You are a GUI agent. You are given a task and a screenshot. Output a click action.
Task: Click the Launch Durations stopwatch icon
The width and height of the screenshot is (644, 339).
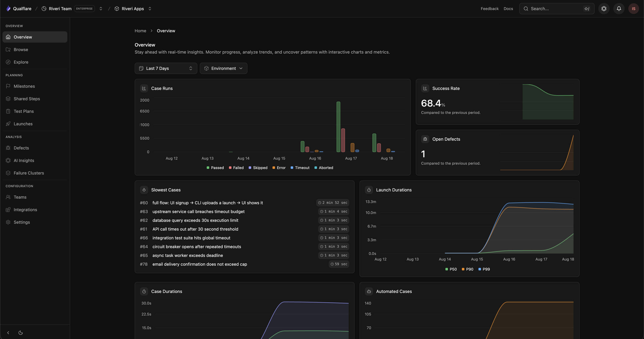(x=369, y=190)
